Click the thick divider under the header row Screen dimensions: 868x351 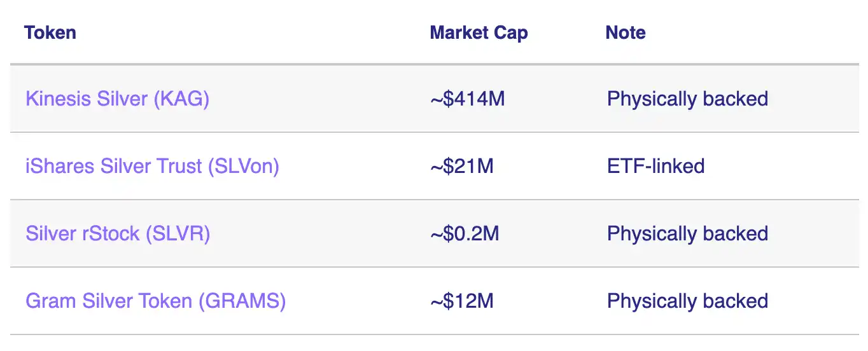[x=434, y=64]
